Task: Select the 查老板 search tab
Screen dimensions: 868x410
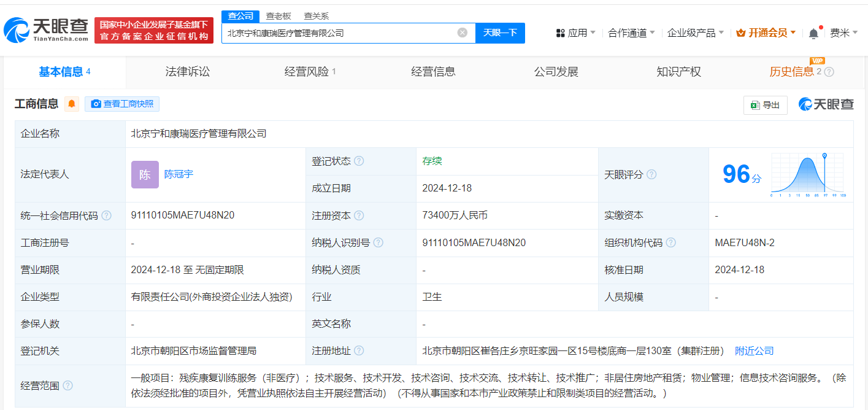Action: [278, 16]
